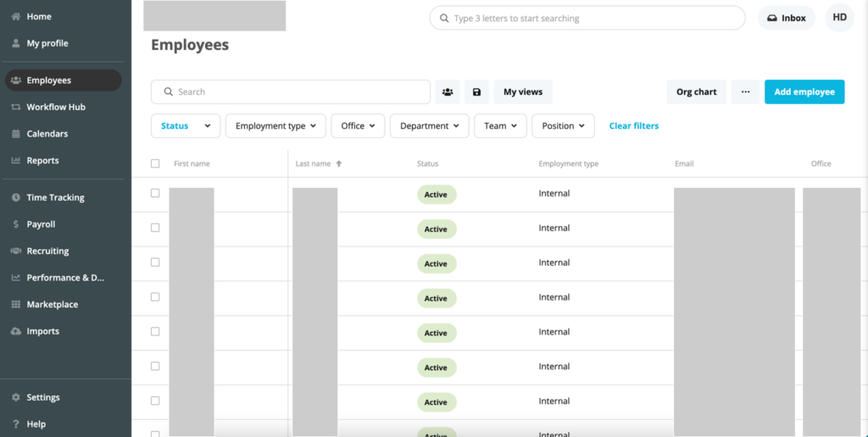Tick the checkbox of the fourth employee row
Viewport: 868px width, 437px height.
pyautogui.click(x=155, y=297)
